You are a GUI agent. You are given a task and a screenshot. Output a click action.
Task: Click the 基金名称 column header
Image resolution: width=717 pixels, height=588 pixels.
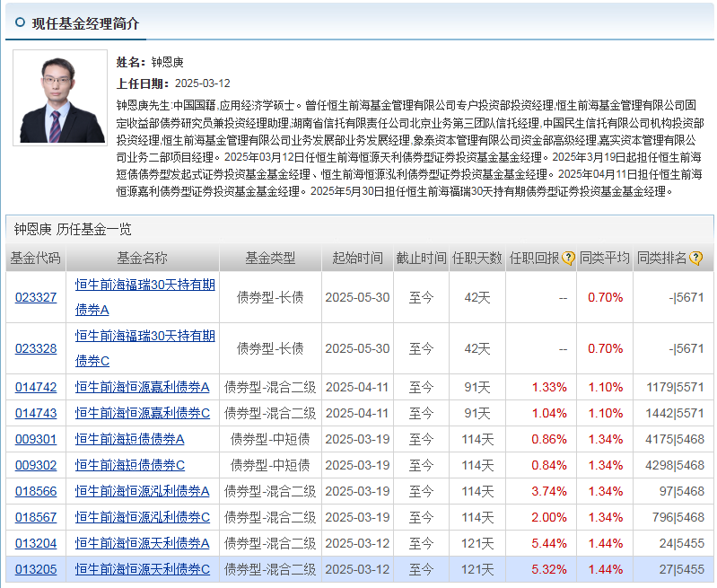142,258
